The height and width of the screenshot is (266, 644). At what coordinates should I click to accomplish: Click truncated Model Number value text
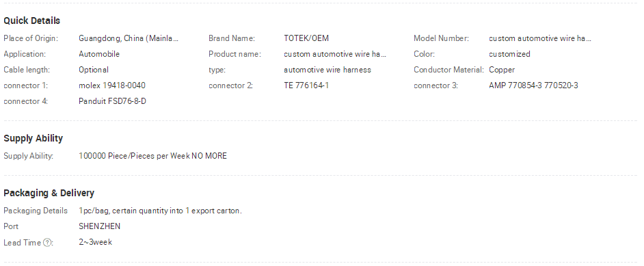539,38
